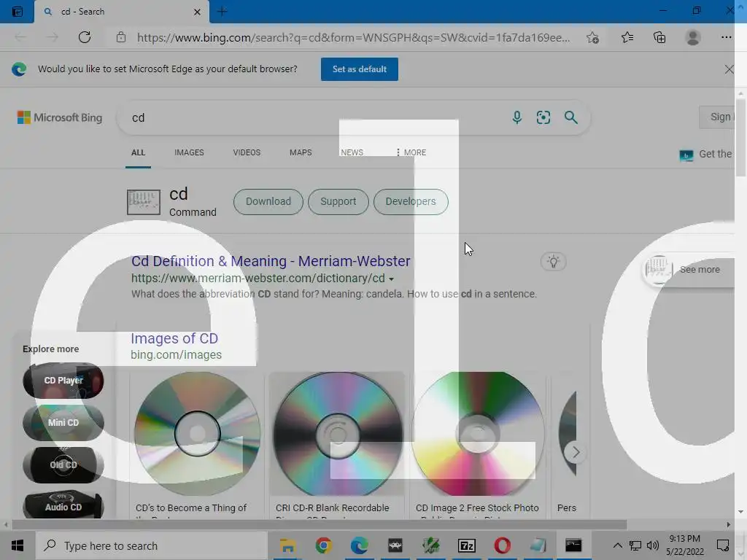Switch to the VIDEOS tab

tap(247, 152)
